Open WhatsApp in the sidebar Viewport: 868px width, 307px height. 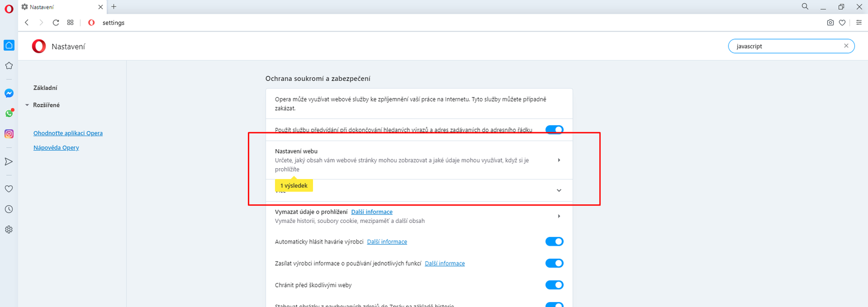9,113
